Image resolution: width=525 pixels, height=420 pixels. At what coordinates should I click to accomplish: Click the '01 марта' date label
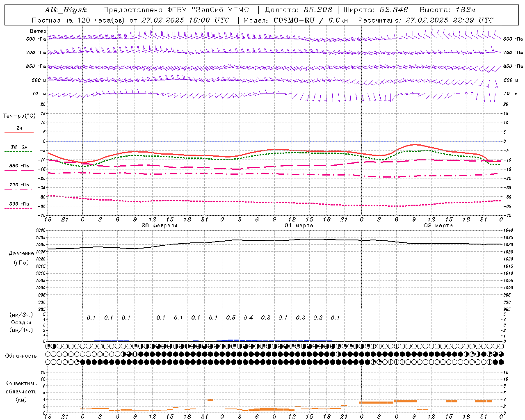point(299,226)
